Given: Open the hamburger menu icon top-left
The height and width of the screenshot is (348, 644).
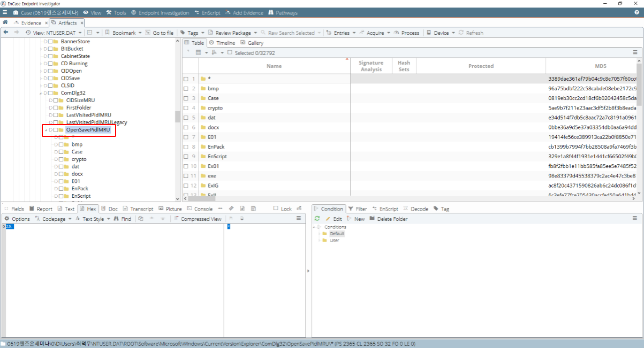Looking at the screenshot, I should click(x=5, y=12).
